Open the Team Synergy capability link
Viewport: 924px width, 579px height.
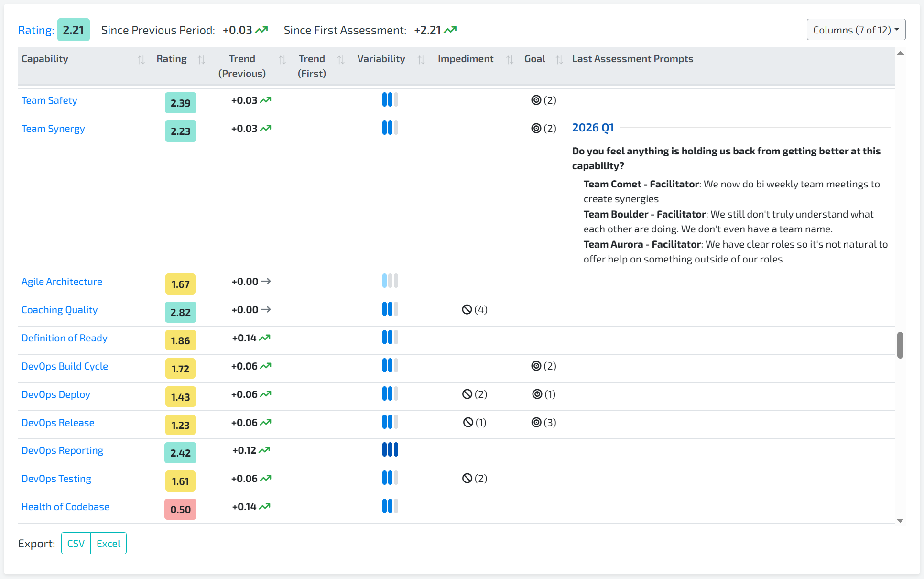click(x=53, y=129)
